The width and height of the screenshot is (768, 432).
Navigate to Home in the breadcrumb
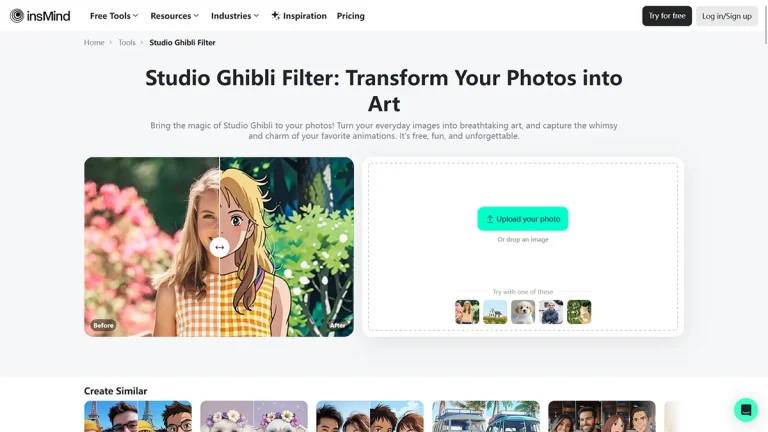pos(94,43)
